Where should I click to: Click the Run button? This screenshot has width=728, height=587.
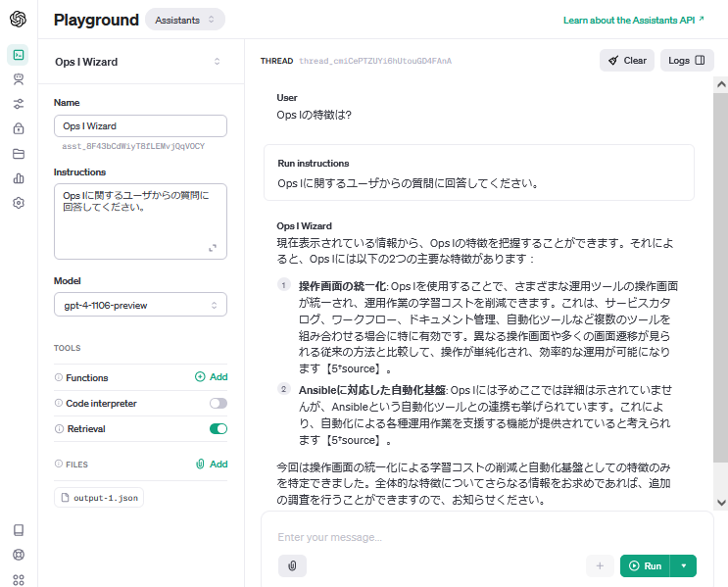[645, 565]
